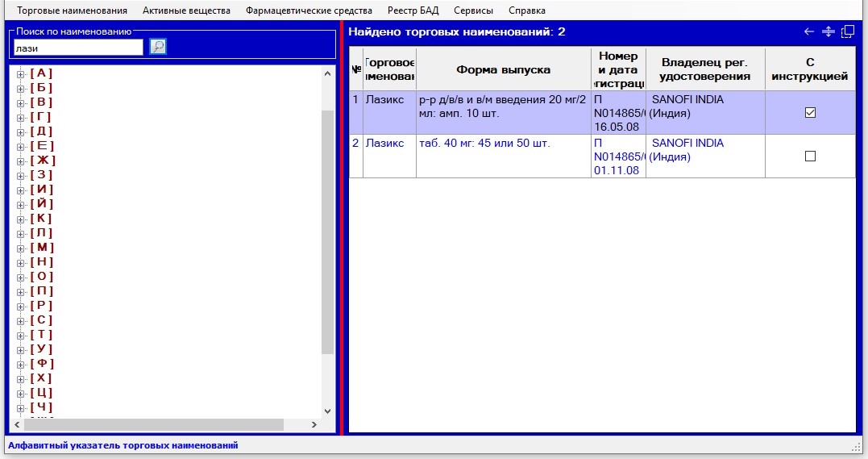Open the Лазикс tablet entry in row 2

(384, 144)
